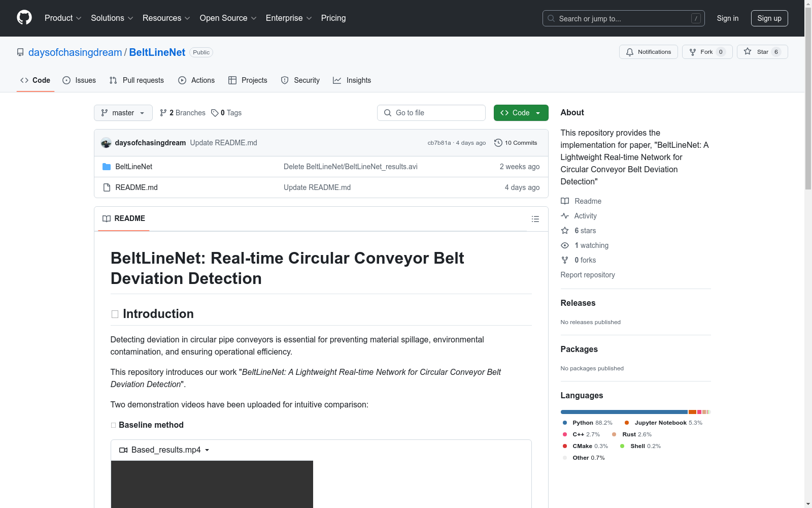Expand the Open Source menu
This screenshot has width=812, height=508.
[x=228, y=18]
